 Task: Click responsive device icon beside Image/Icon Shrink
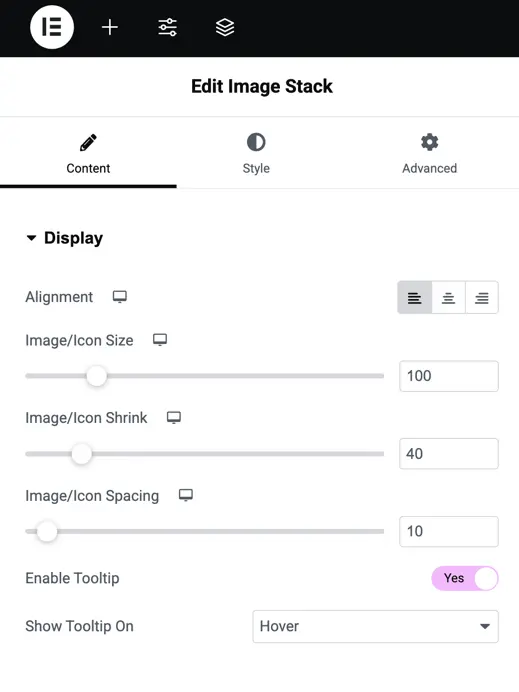click(174, 417)
